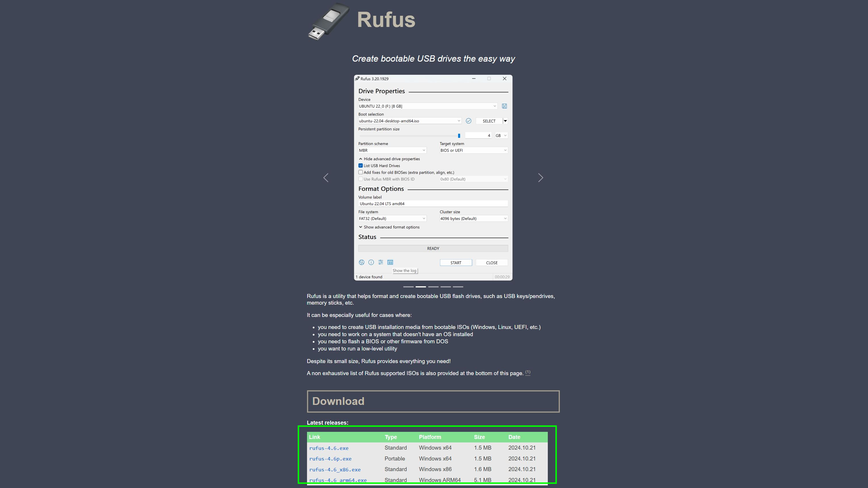Open the Partition scheme MBR dropdown
Screen dimensions: 868x488
(x=392, y=150)
